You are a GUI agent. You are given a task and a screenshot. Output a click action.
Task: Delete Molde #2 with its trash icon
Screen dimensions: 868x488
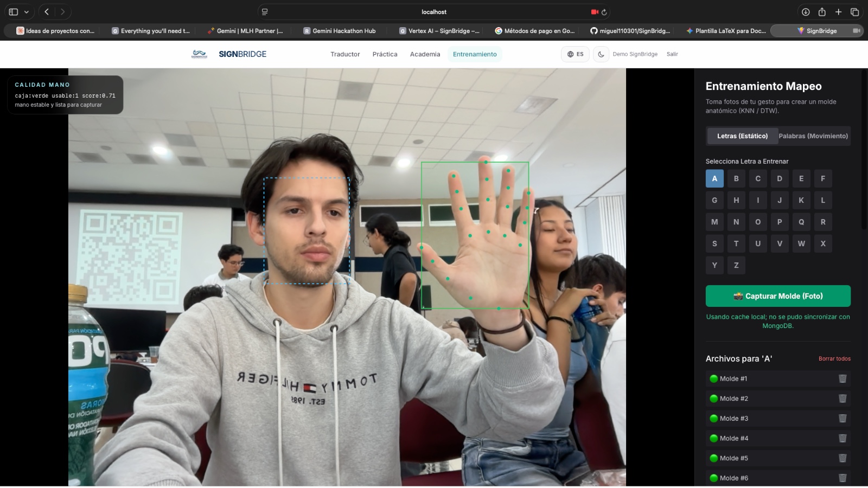pyautogui.click(x=843, y=399)
